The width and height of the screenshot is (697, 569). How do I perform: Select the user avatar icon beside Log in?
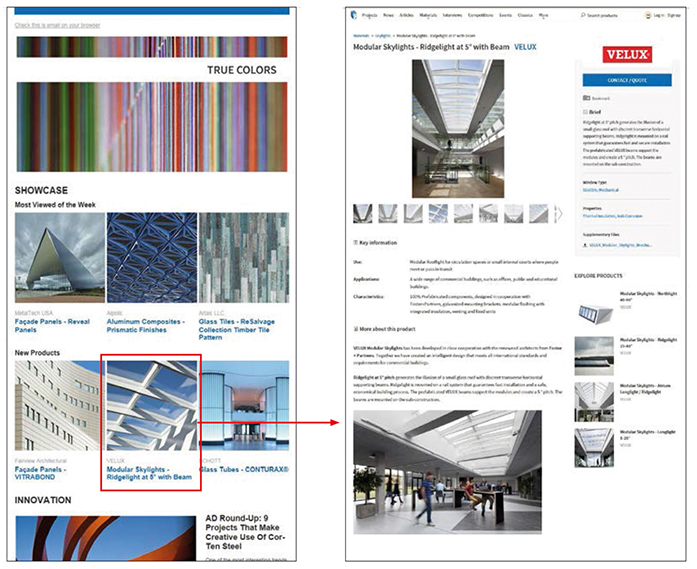648,15
